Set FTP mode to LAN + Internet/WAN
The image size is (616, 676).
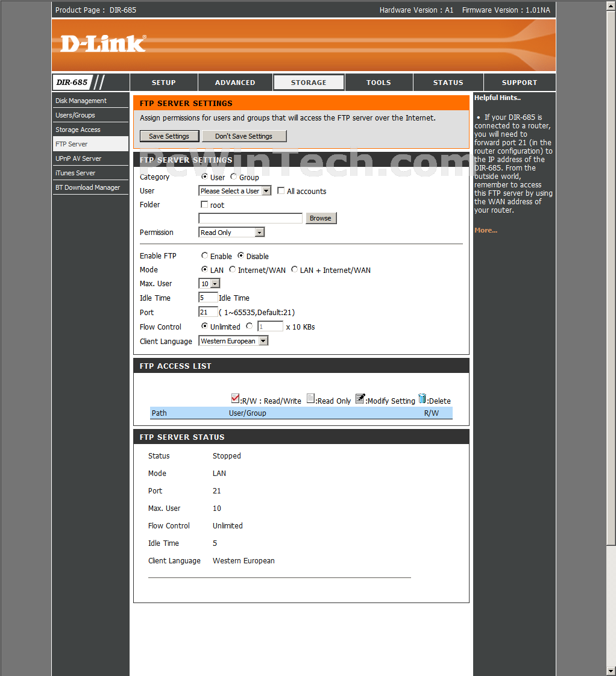pos(294,269)
